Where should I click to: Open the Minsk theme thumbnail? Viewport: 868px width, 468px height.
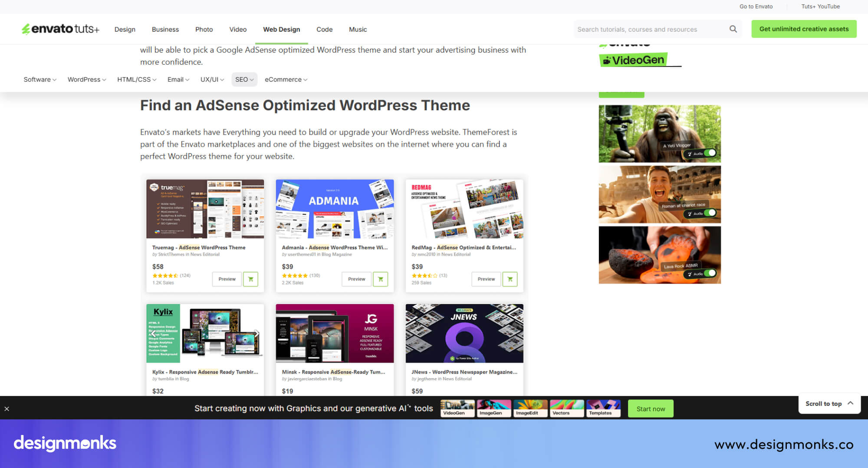(335, 333)
